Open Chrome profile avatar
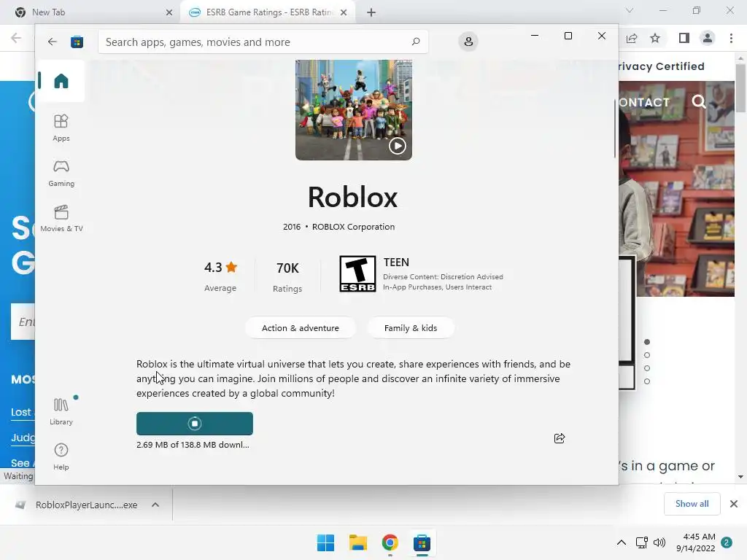 click(x=708, y=38)
